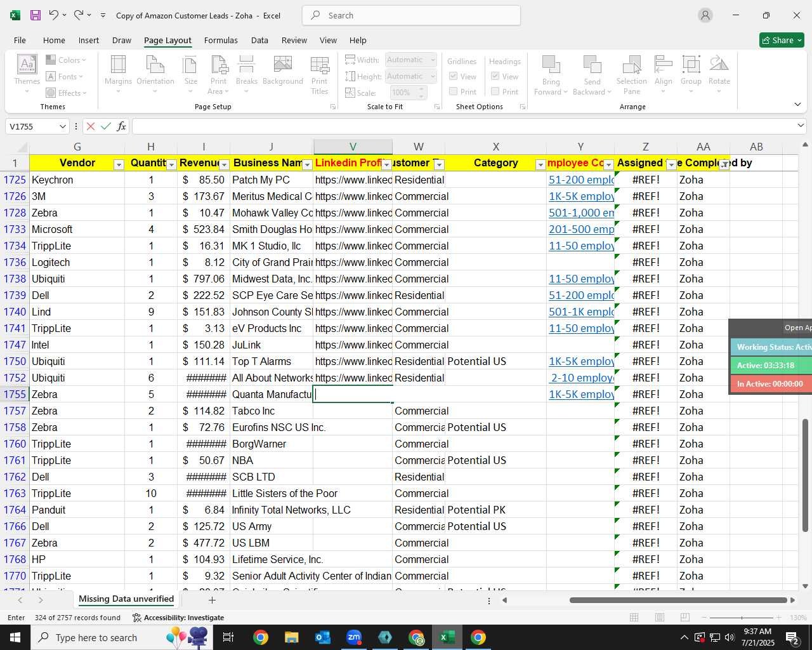Open Print Titles settings
The height and width of the screenshot is (650, 812).
pos(319,74)
